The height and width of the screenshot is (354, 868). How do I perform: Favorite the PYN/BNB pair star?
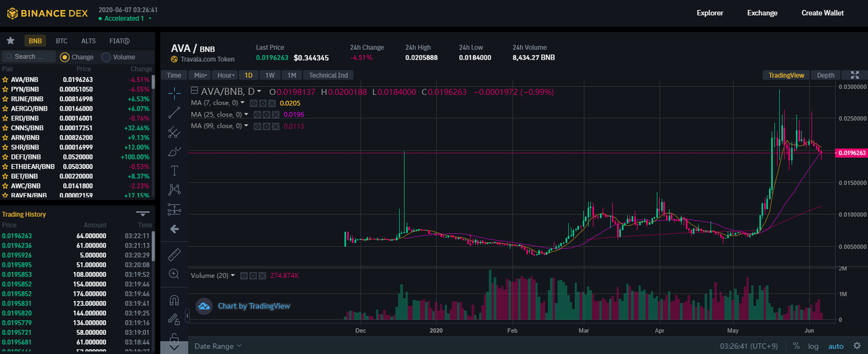pyautogui.click(x=5, y=89)
